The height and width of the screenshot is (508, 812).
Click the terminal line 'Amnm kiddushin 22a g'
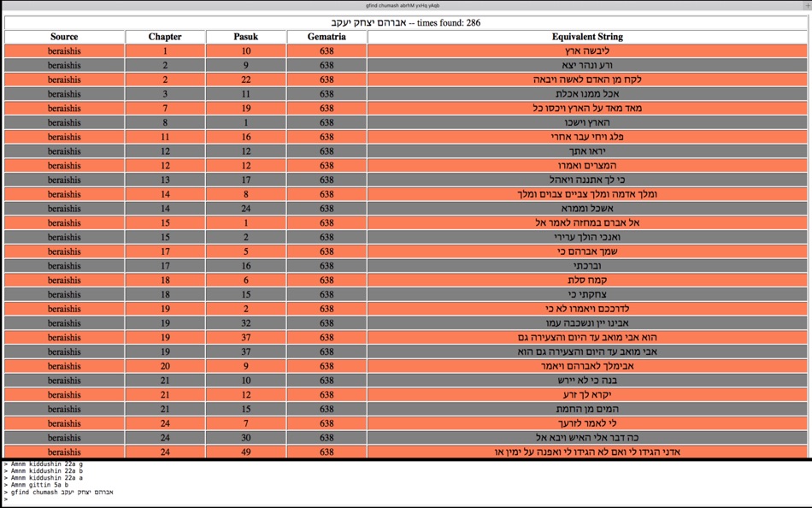(x=47, y=464)
